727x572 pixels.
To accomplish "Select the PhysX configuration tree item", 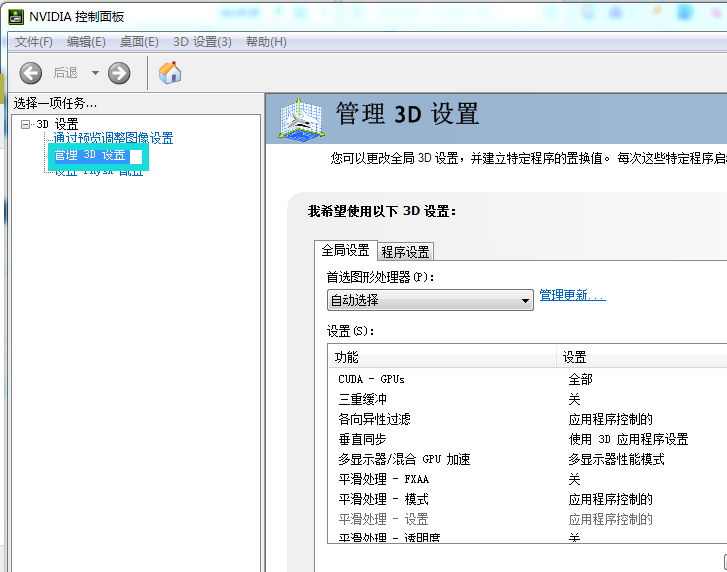I will click(99, 172).
